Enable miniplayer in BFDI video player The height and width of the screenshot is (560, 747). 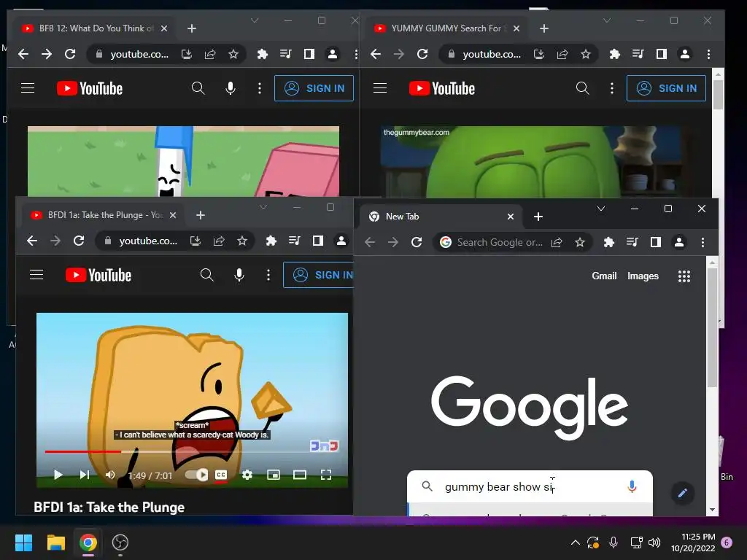pos(274,475)
